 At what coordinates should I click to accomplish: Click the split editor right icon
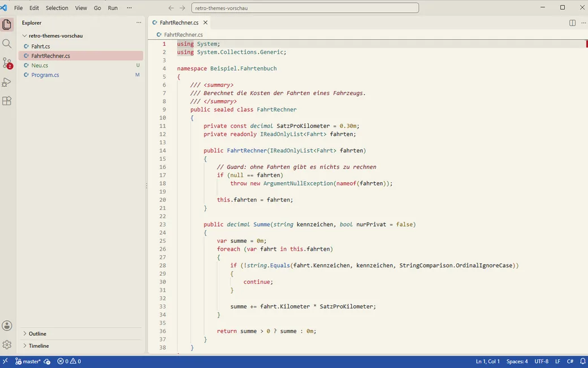click(572, 23)
